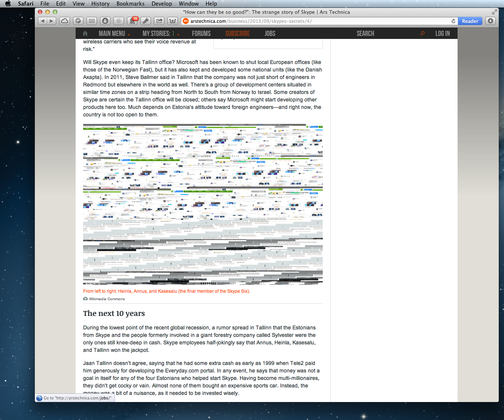Viewport: 504px width, 420px height.
Task: Open iCloud Tabs in Safari toolbar
Action: [x=65, y=21]
